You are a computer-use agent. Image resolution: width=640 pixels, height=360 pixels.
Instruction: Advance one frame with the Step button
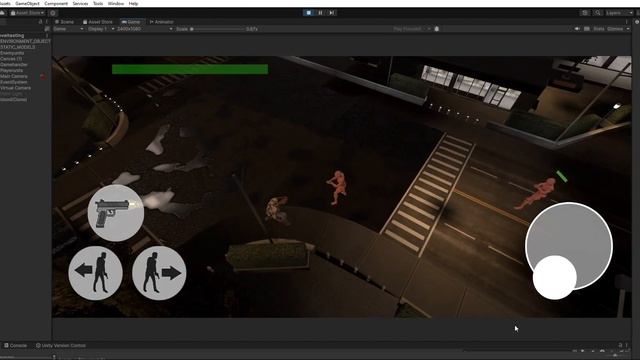[x=332, y=13]
